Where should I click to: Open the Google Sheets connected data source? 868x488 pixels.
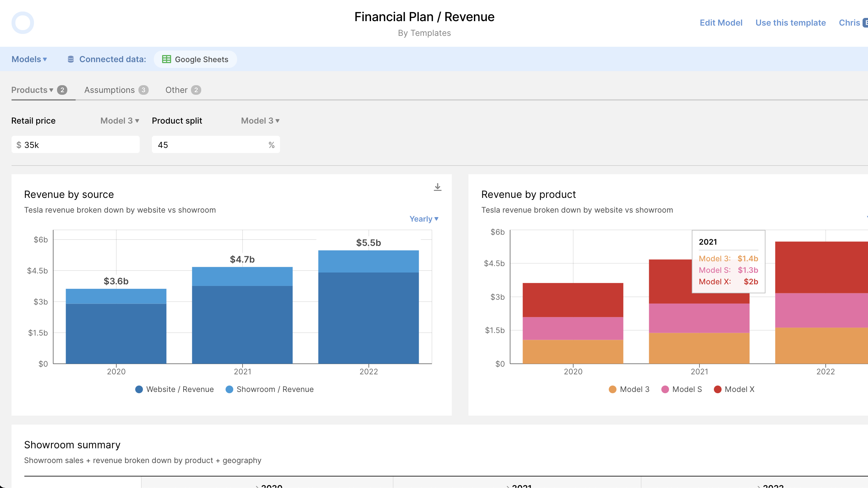pyautogui.click(x=195, y=59)
